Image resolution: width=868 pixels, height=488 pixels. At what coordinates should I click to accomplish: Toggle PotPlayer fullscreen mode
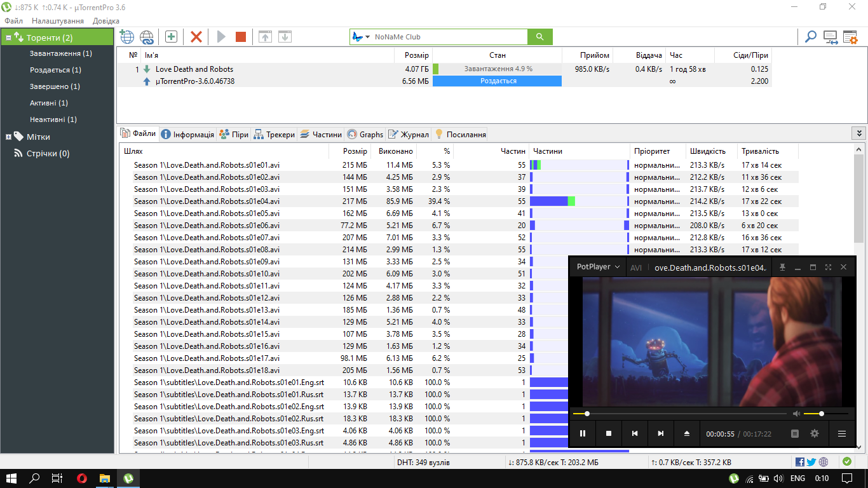(x=828, y=268)
